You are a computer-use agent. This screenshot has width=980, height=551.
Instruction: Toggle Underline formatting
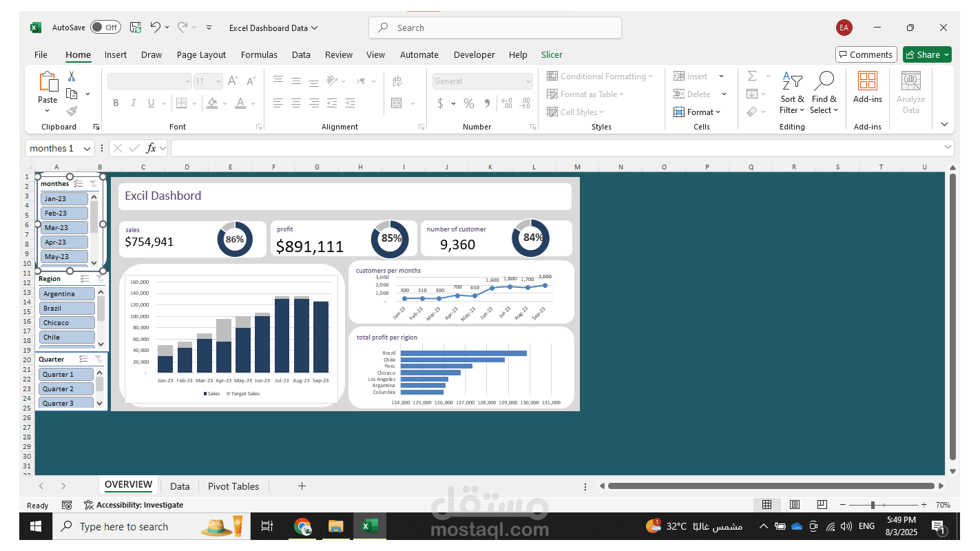coord(151,103)
